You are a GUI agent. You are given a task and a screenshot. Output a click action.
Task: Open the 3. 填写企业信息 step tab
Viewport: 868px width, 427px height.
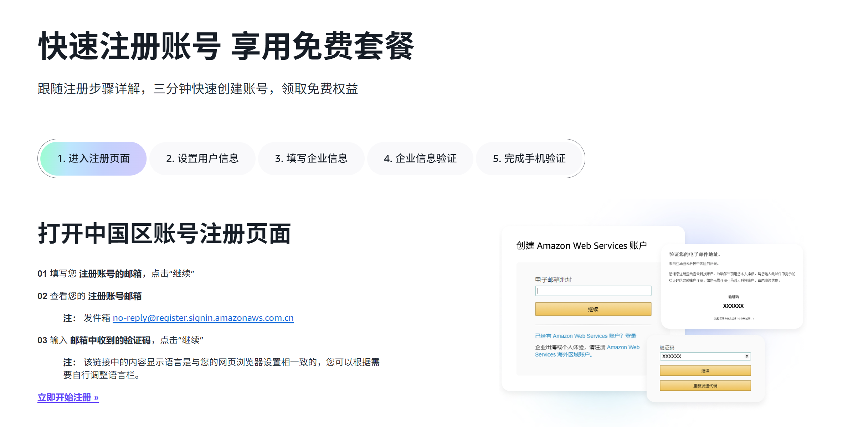click(x=311, y=158)
